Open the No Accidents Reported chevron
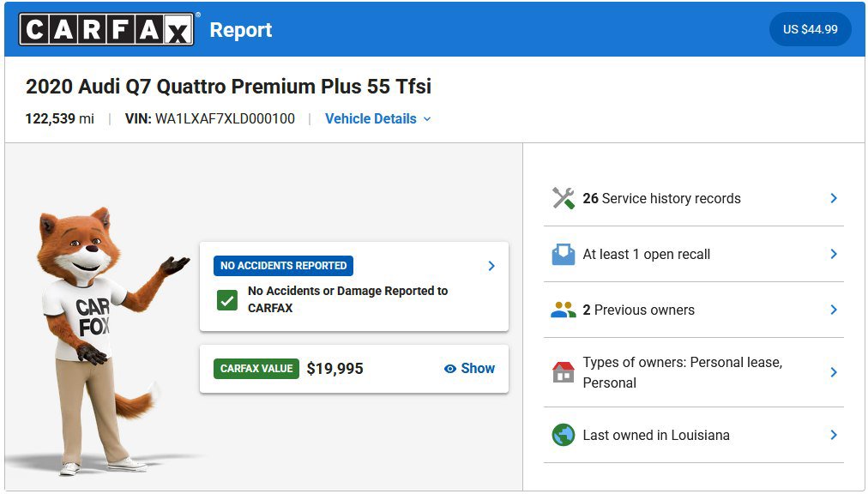The width and height of the screenshot is (868, 494). 491,266
